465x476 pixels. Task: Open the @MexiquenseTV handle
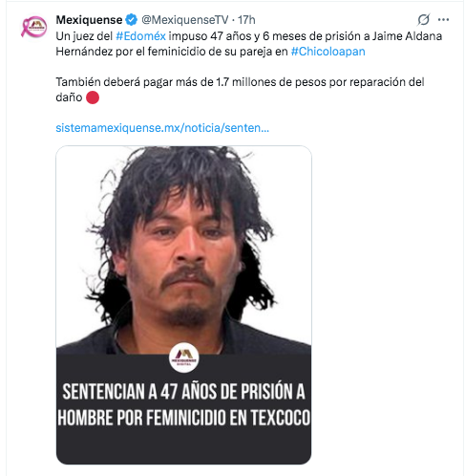pos(184,20)
